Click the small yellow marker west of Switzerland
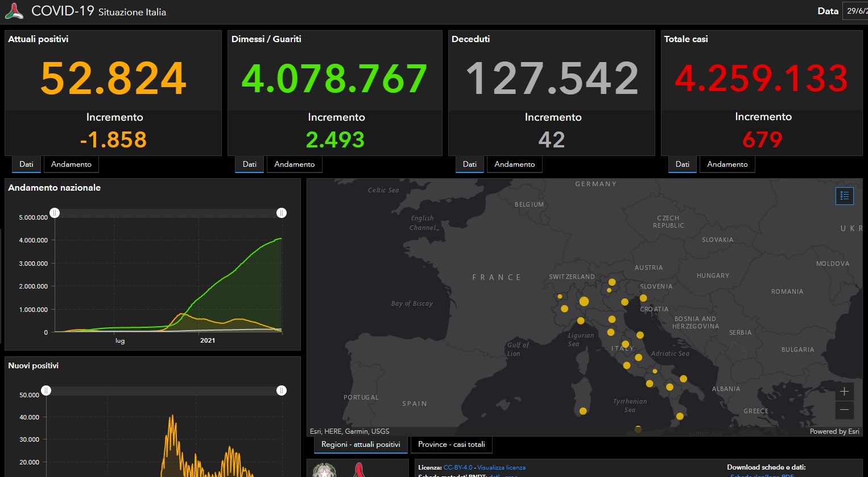The image size is (868, 477). click(x=560, y=297)
